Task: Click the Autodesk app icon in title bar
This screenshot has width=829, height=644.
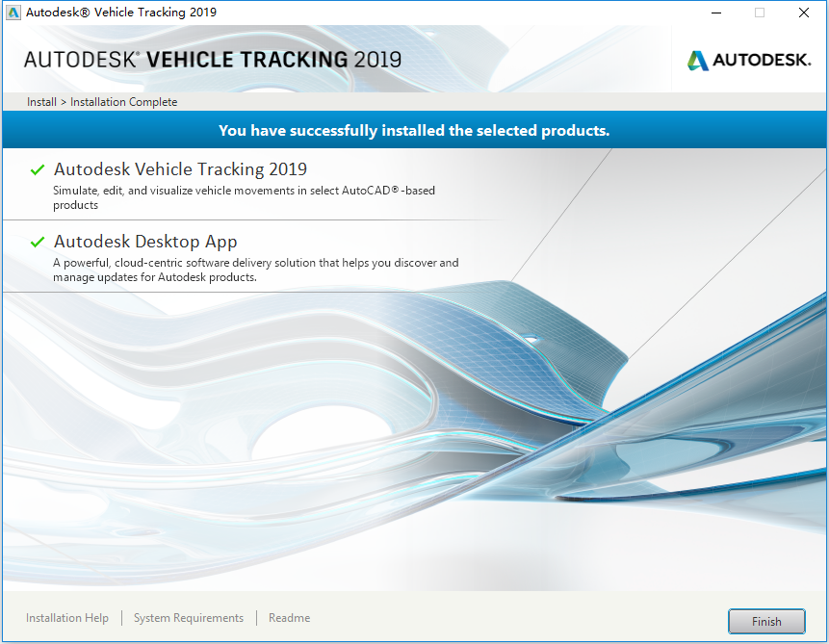Action: 13,13
